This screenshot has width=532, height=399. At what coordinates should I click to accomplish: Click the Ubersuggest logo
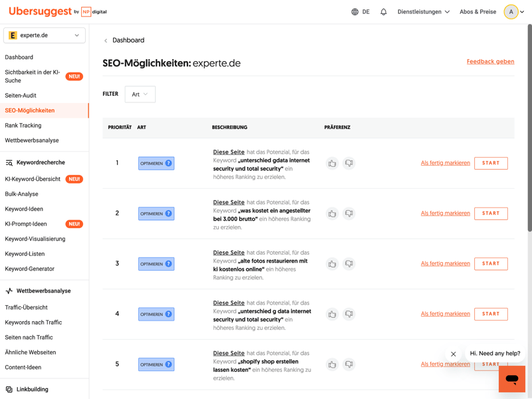(x=40, y=11)
